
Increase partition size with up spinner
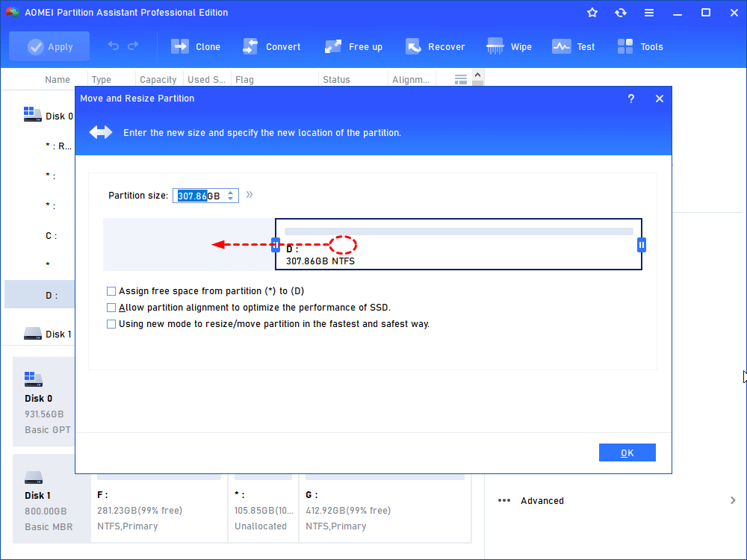coord(231,193)
